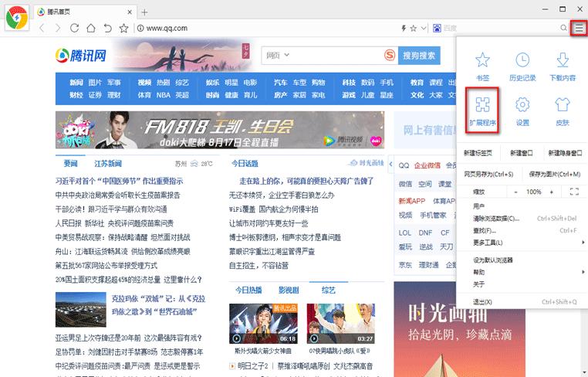588x377 pixels.
Task: Open the LOL game link
Action: (x=404, y=233)
